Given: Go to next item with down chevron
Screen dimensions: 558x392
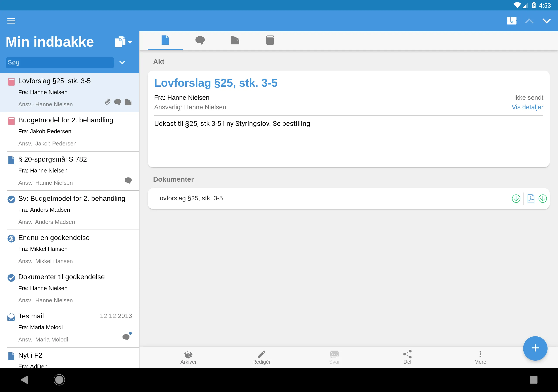Looking at the screenshot, I should coord(547,21).
